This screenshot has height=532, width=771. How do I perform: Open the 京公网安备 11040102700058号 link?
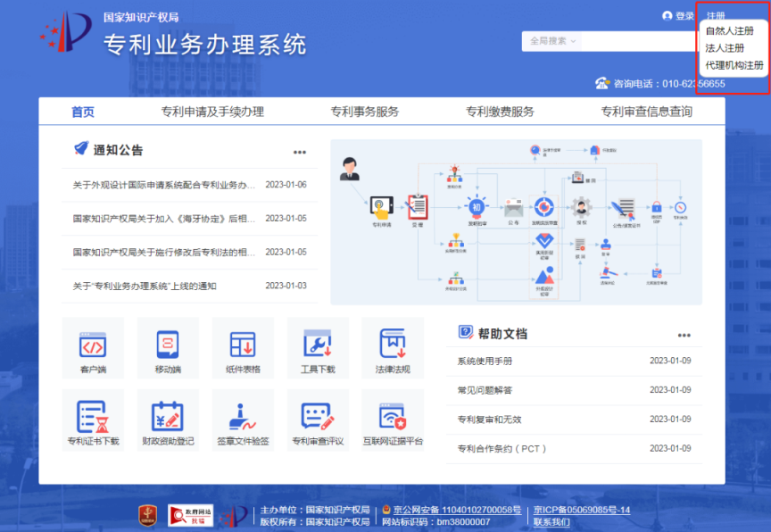[x=457, y=510]
